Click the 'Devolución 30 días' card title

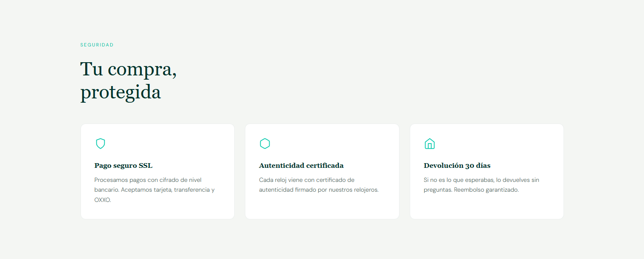click(x=457, y=166)
